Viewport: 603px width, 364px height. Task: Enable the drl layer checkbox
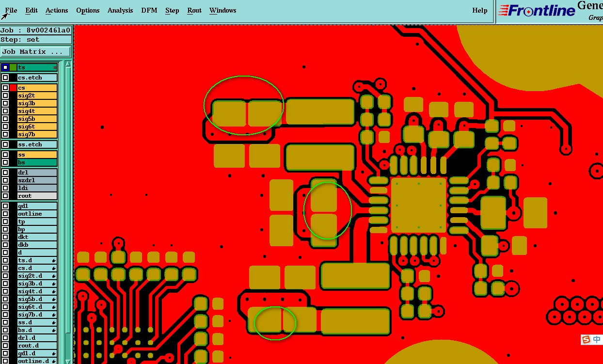(5, 173)
